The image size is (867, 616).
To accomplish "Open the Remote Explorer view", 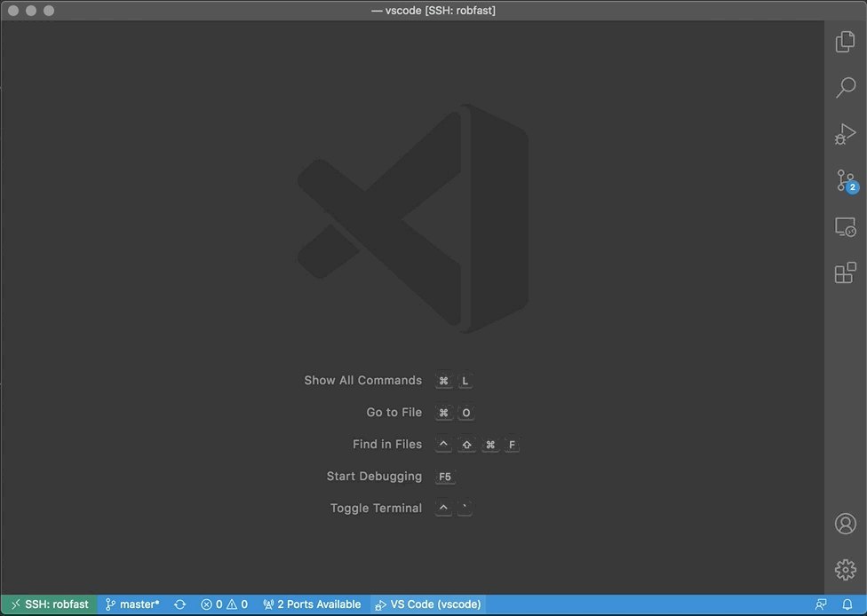I will 845,227.
